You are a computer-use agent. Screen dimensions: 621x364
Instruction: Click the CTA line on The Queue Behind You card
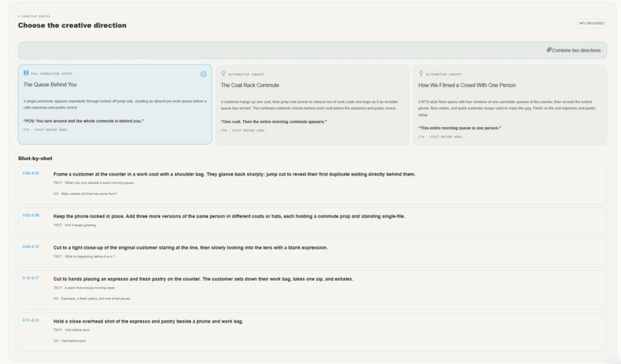pos(46,130)
